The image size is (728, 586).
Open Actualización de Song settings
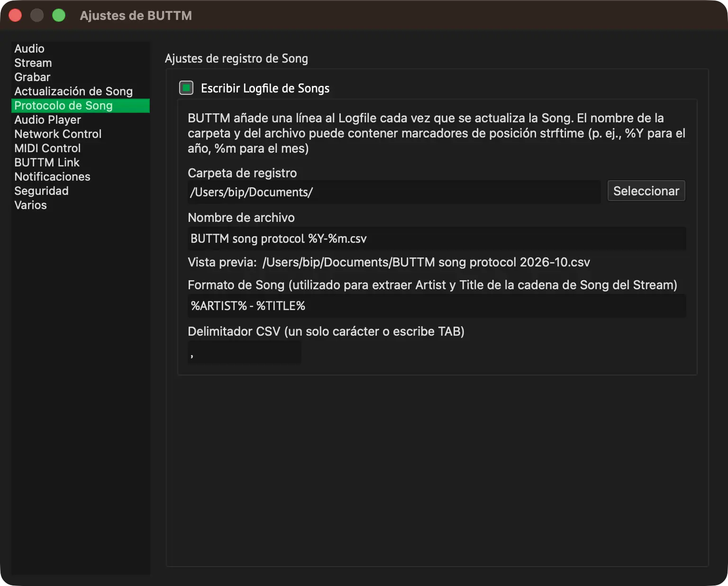81,92
